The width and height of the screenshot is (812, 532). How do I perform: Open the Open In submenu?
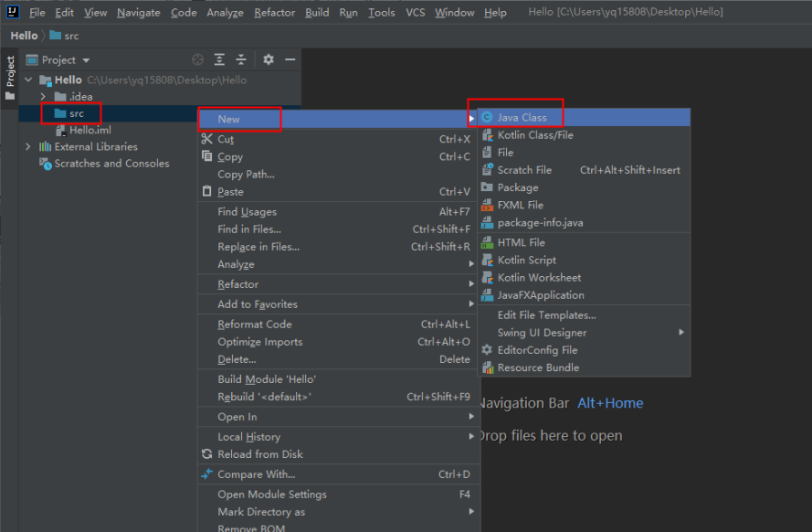[339, 417]
